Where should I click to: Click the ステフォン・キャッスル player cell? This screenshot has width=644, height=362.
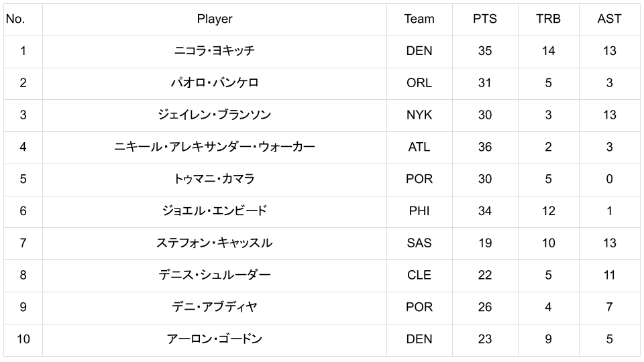215,243
